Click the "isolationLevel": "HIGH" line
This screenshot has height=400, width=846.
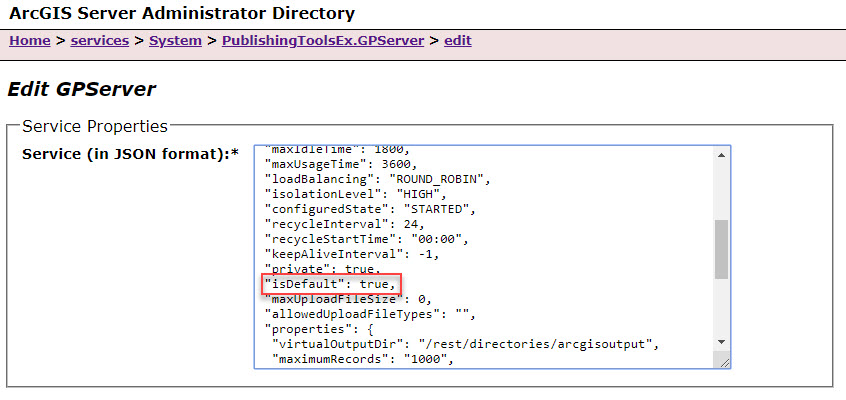point(356,194)
